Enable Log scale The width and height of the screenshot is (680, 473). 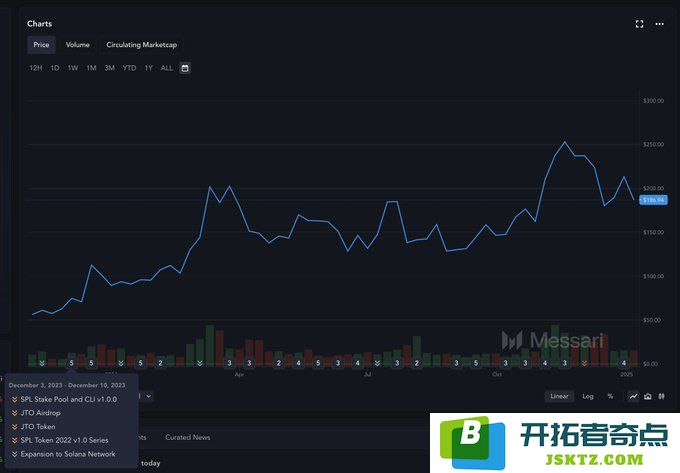pos(588,396)
